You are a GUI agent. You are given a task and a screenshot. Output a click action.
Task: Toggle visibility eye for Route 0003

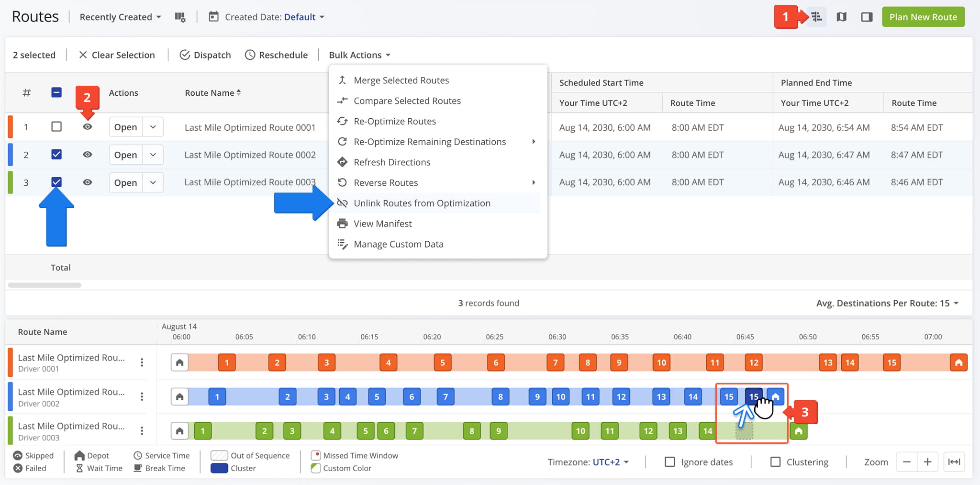click(x=88, y=182)
